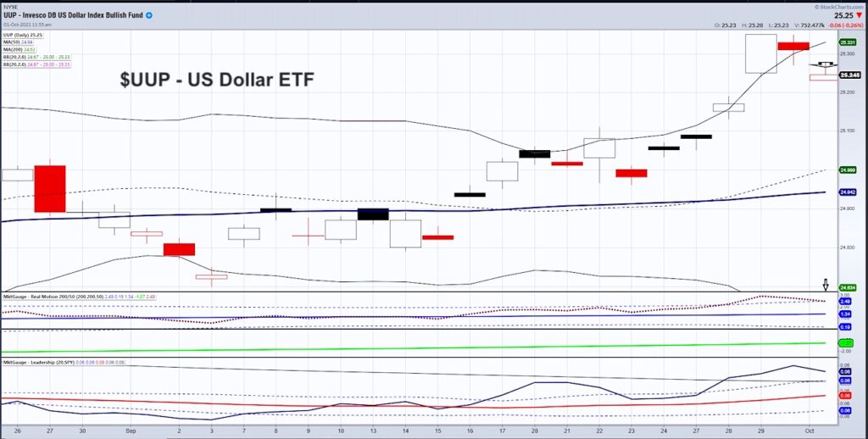Click the blue plus icon beside fund title
This screenshot has width=868, height=439.
click(x=149, y=16)
